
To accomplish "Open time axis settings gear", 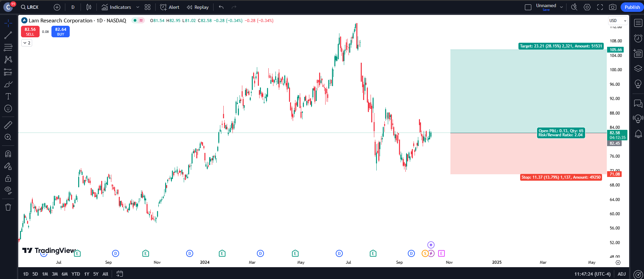I will click(618, 262).
